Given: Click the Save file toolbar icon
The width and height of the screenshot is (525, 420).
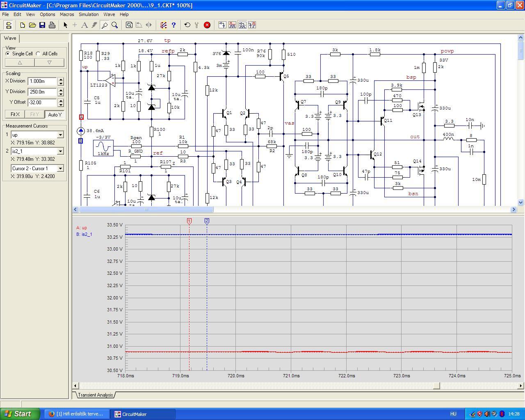Looking at the screenshot, I should [x=42, y=25].
